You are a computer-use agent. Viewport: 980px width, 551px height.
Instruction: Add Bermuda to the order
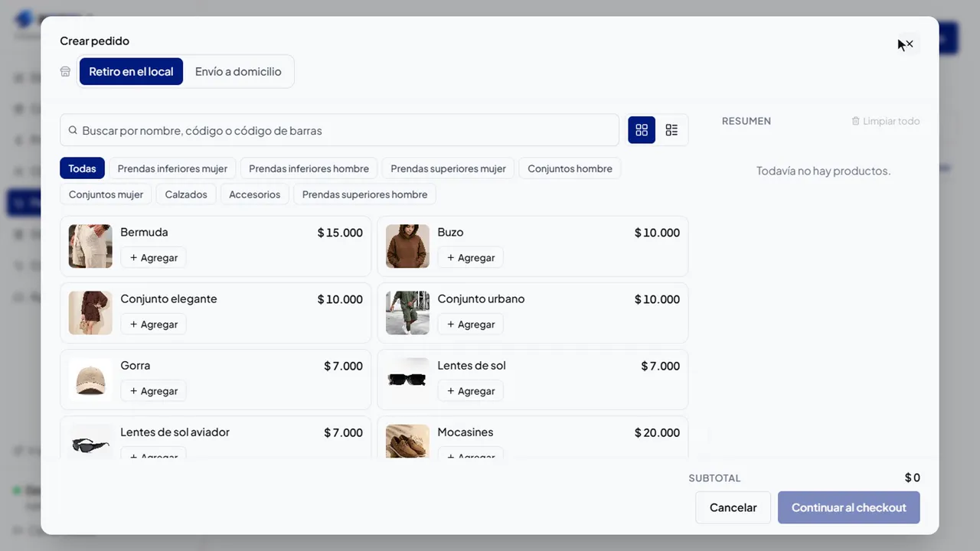click(x=153, y=258)
